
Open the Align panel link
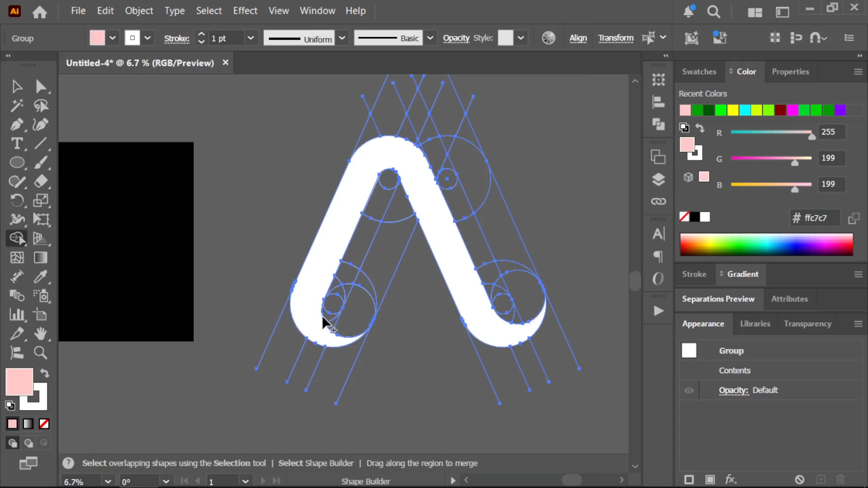578,38
